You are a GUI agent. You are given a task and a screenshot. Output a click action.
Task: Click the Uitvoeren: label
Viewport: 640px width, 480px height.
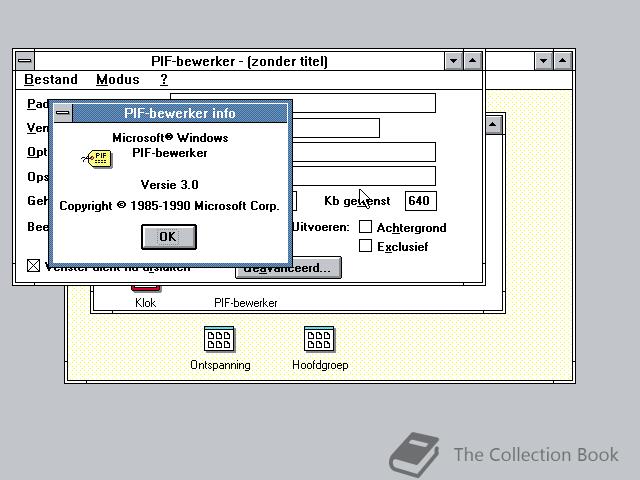pyautogui.click(x=321, y=227)
